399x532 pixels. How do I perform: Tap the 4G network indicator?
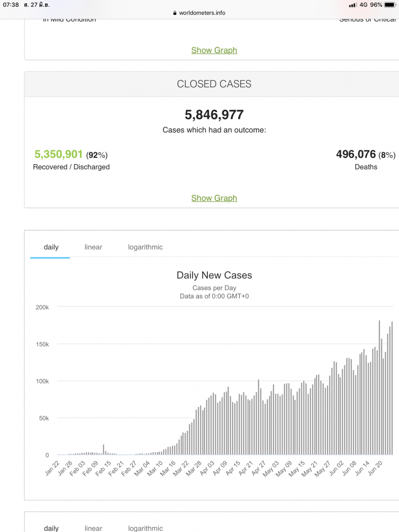click(363, 5)
